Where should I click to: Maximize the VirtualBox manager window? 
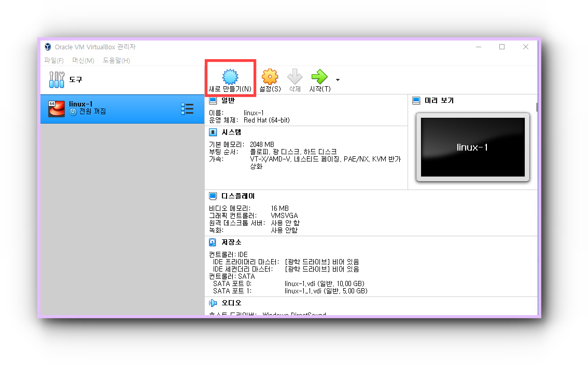(x=502, y=47)
